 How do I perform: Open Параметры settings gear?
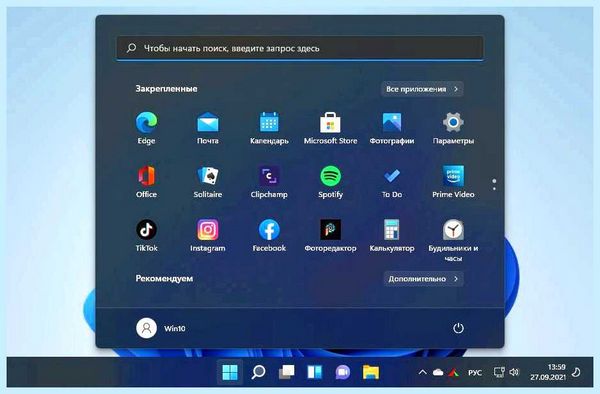(453, 128)
